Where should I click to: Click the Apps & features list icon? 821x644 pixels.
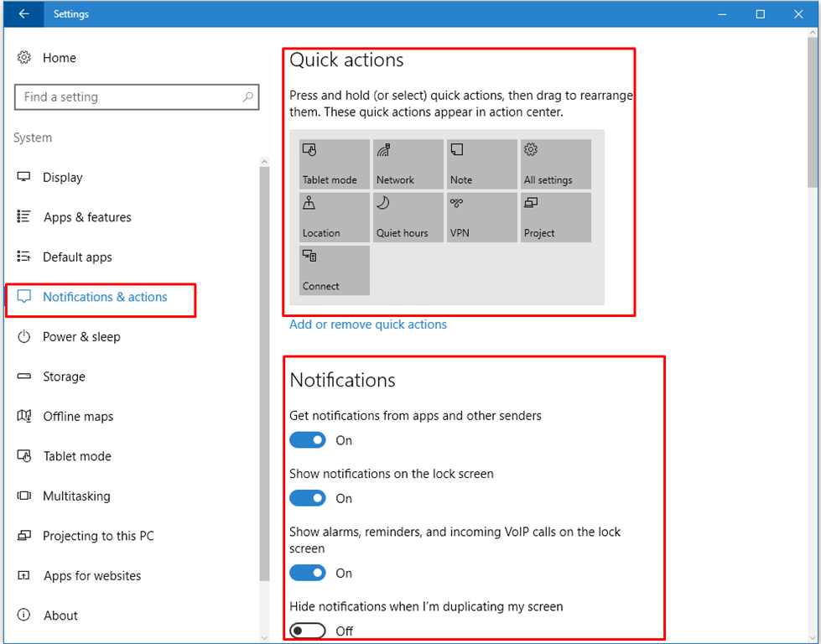point(23,216)
